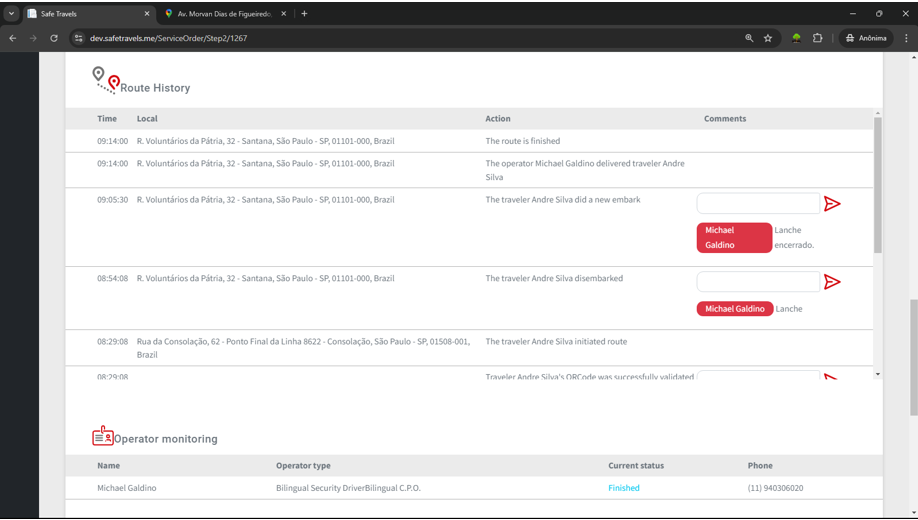Reload the page with browser refresh icon
This screenshot has width=918, height=520.
pyautogui.click(x=54, y=38)
